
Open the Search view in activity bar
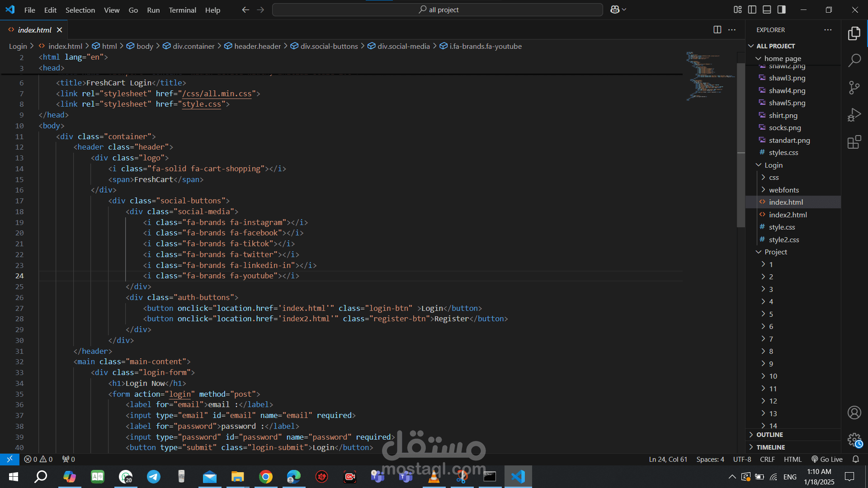pyautogui.click(x=854, y=60)
